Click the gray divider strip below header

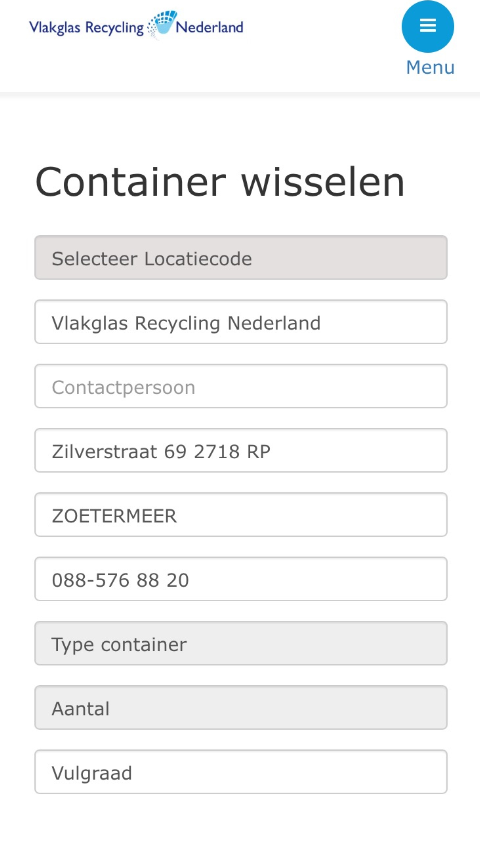tap(240, 96)
